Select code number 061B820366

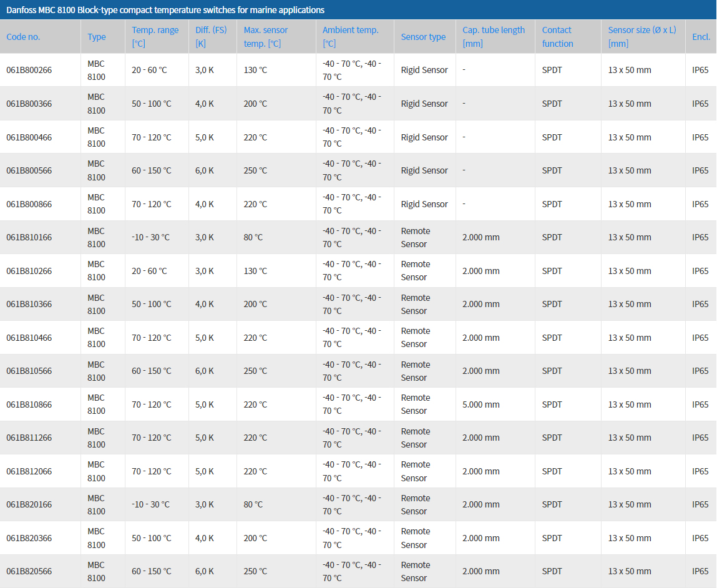29,537
